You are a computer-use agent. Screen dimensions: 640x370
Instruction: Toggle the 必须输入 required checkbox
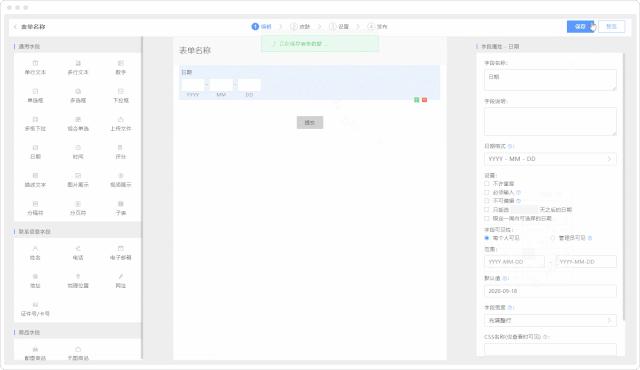pos(487,192)
